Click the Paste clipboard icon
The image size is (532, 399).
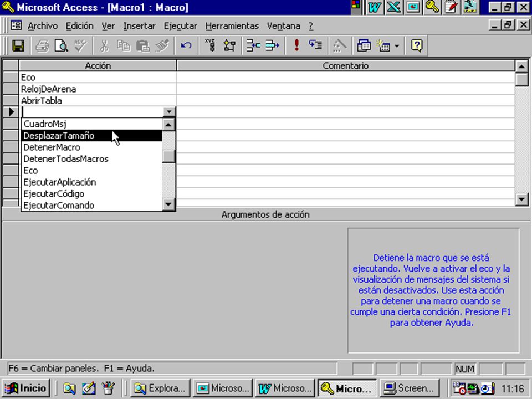pyautogui.click(x=143, y=45)
